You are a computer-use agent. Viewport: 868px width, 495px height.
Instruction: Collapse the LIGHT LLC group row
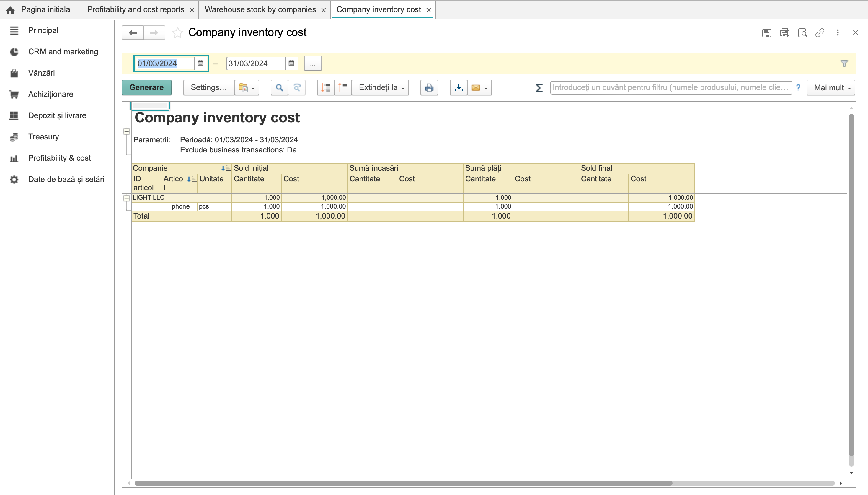click(126, 198)
